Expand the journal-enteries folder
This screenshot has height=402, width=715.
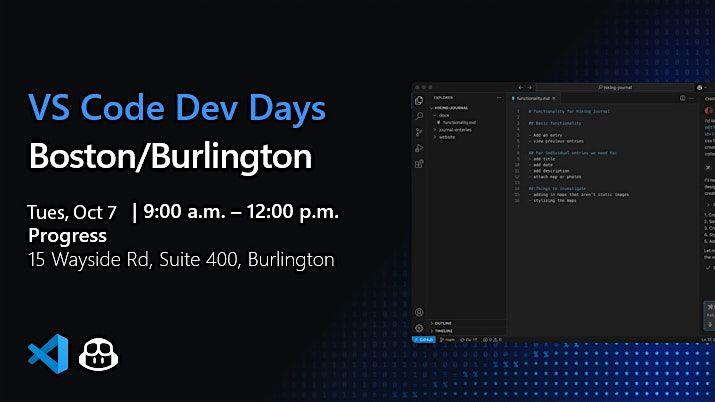coord(455,129)
